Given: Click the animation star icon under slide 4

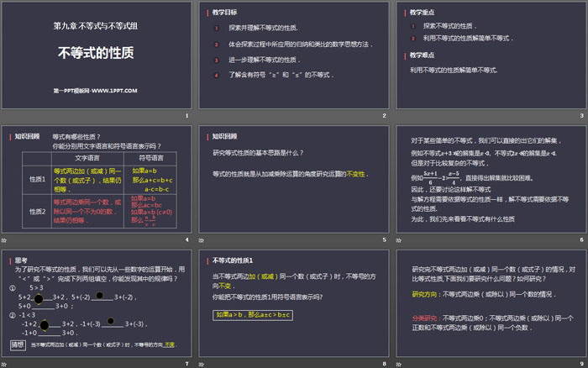Looking at the screenshot, I should click(x=3, y=240).
